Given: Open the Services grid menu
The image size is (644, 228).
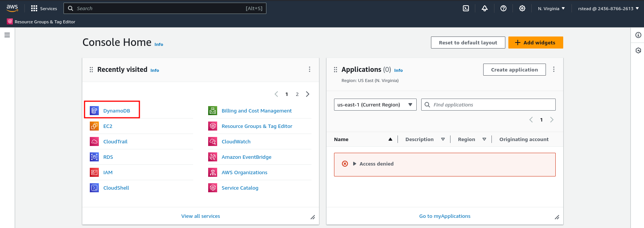Looking at the screenshot, I should coord(44,8).
